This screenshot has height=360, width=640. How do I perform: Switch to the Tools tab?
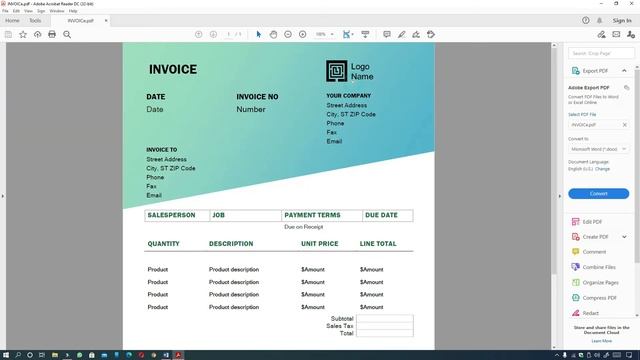(35, 20)
